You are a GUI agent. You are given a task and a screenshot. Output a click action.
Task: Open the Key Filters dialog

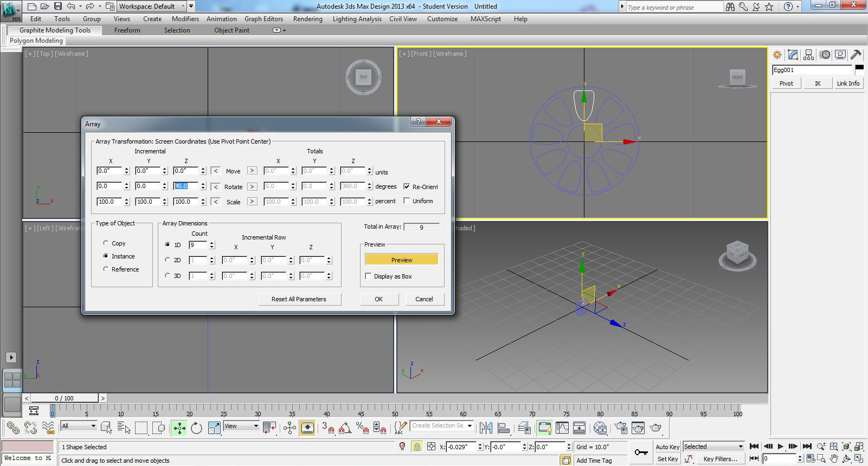click(x=720, y=459)
